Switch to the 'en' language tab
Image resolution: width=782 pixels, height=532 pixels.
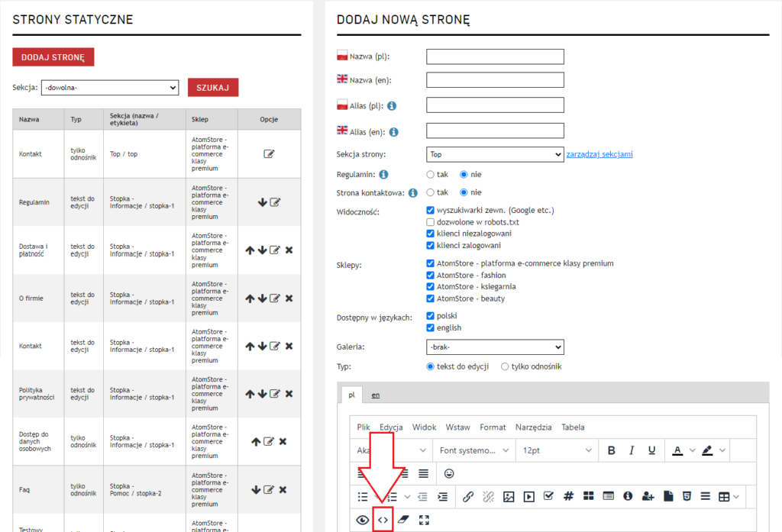click(x=376, y=395)
